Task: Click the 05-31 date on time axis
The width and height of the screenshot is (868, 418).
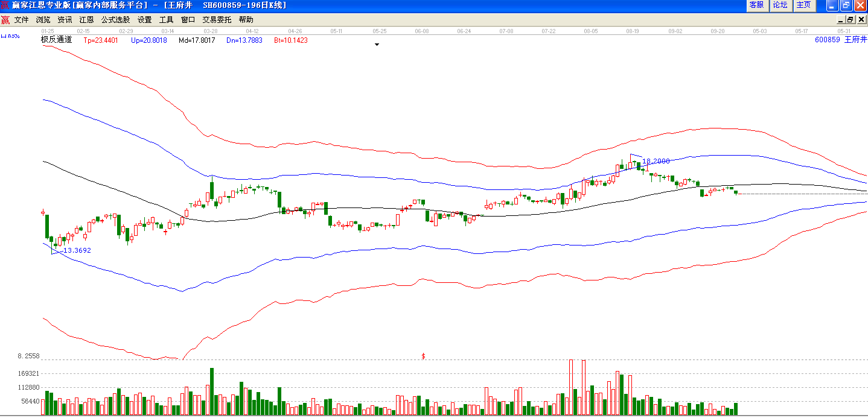Action: tap(844, 31)
